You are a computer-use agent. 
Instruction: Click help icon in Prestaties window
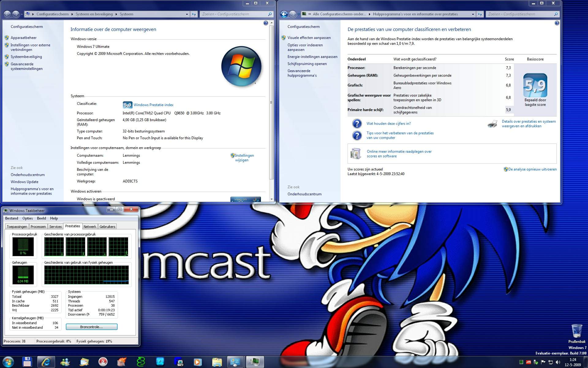click(557, 23)
